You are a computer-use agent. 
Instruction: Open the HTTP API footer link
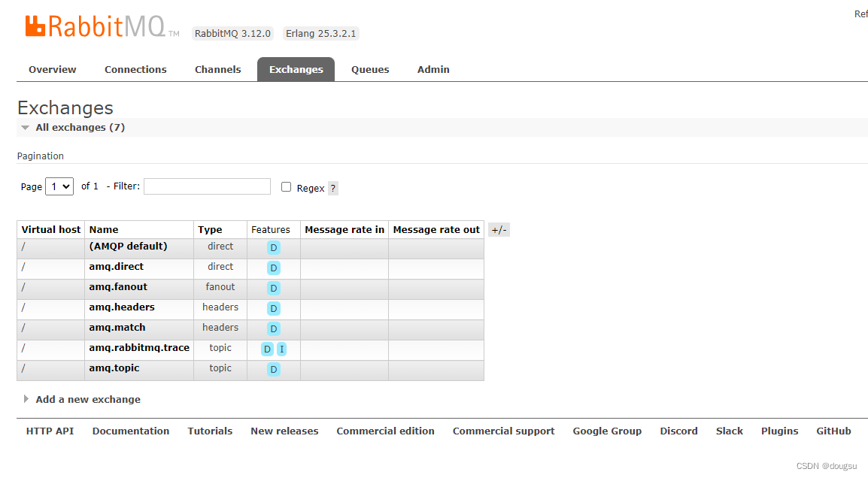(x=50, y=431)
